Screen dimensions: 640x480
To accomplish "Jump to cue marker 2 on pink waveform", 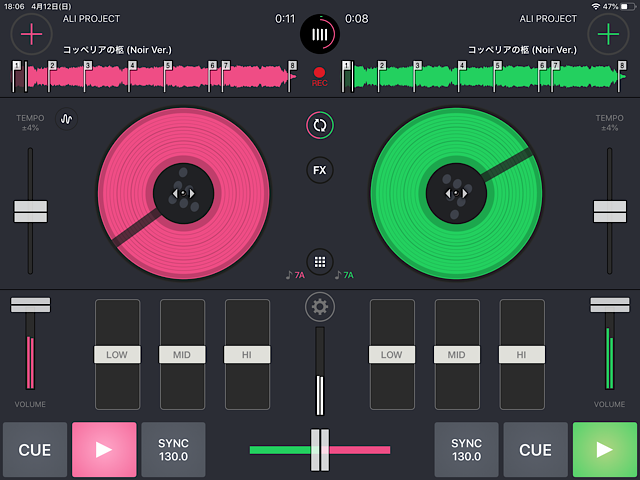I will pyautogui.click(x=52, y=65).
